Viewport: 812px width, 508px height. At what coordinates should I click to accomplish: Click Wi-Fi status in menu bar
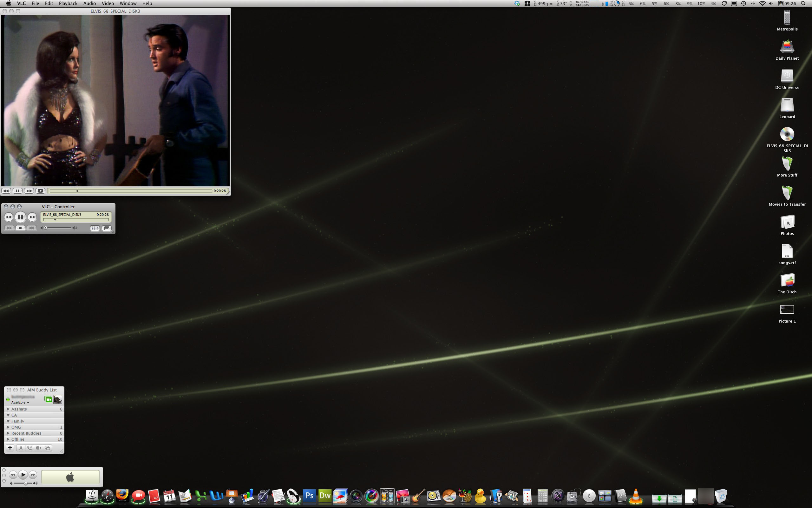pos(762,3)
